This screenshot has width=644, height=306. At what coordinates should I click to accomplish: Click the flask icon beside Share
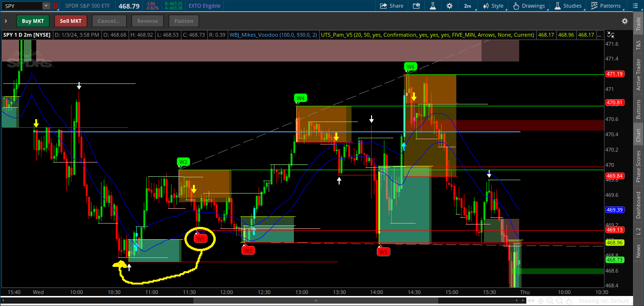point(433,6)
